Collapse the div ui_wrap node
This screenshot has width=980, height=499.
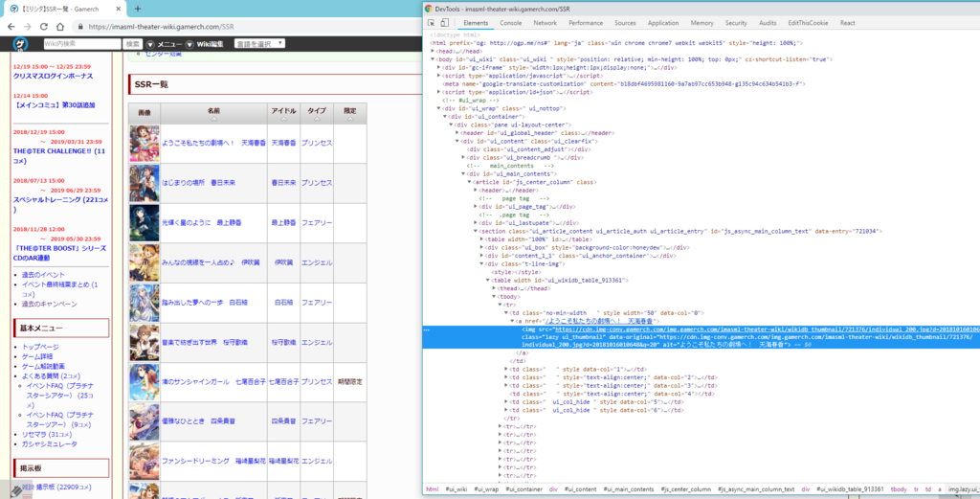click(x=438, y=108)
